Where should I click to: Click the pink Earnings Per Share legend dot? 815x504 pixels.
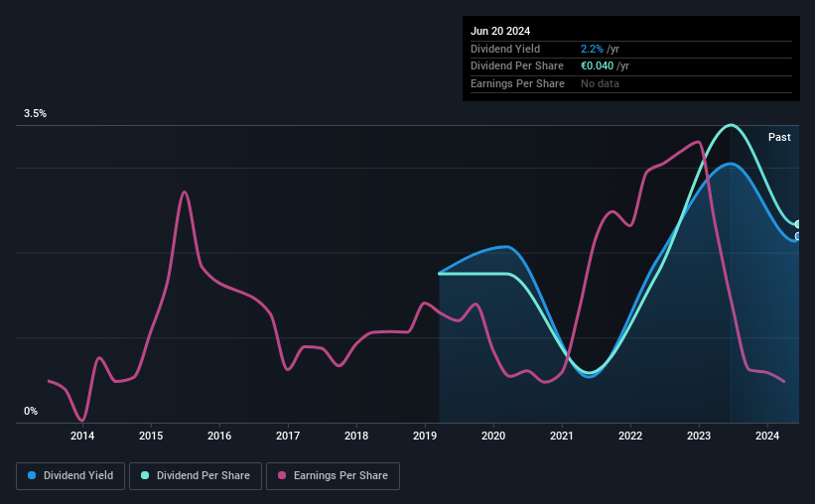point(282,475)
